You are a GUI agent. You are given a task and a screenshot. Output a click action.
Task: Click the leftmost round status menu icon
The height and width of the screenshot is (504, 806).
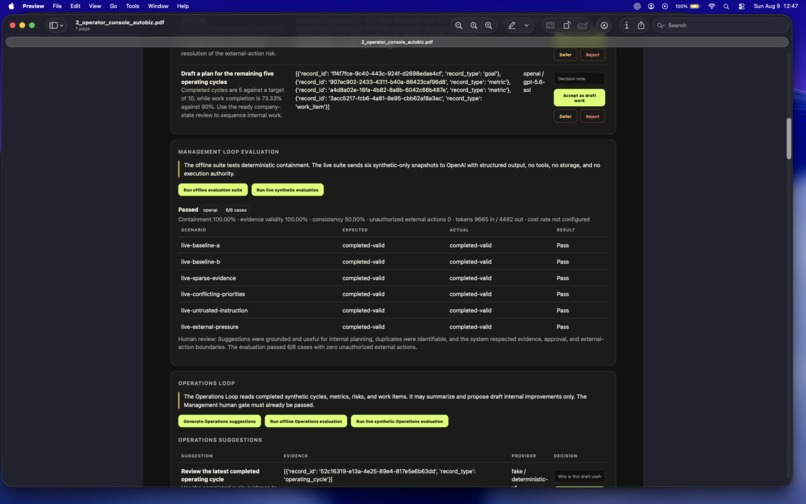pos(637,6)
